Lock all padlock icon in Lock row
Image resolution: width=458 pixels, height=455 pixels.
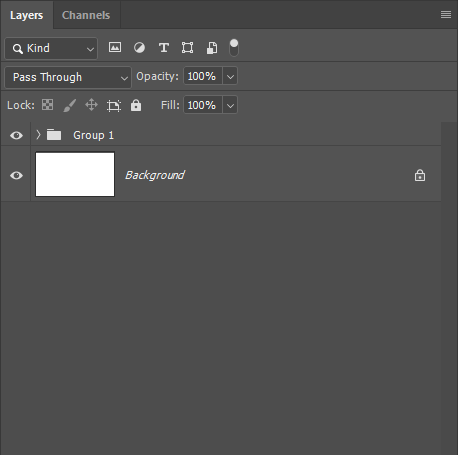click(x=136, y=105)
